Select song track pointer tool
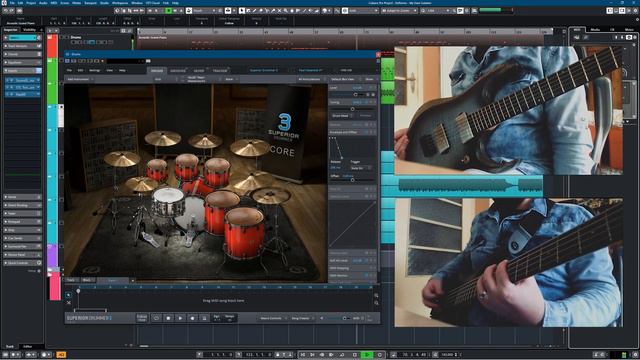The height and width of the screenshot is (360, 640). pyautogui.click(x=69, y=295)
